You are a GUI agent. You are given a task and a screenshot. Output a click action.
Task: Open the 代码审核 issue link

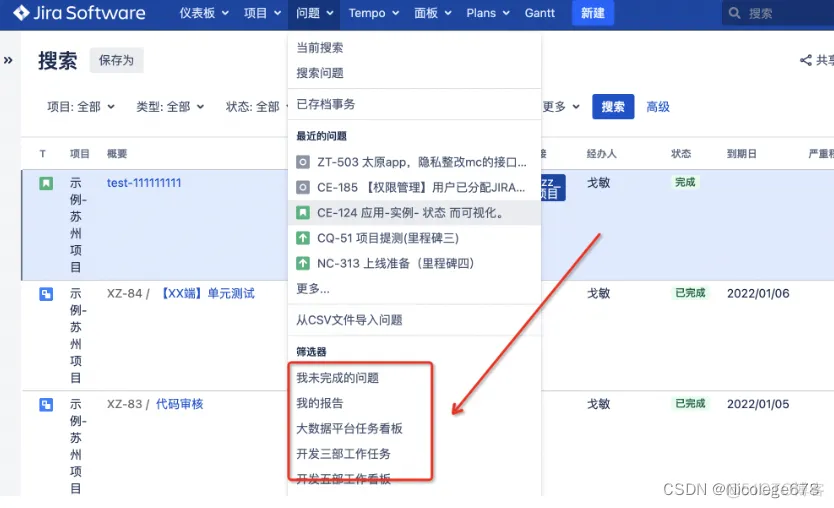point(179,404)
